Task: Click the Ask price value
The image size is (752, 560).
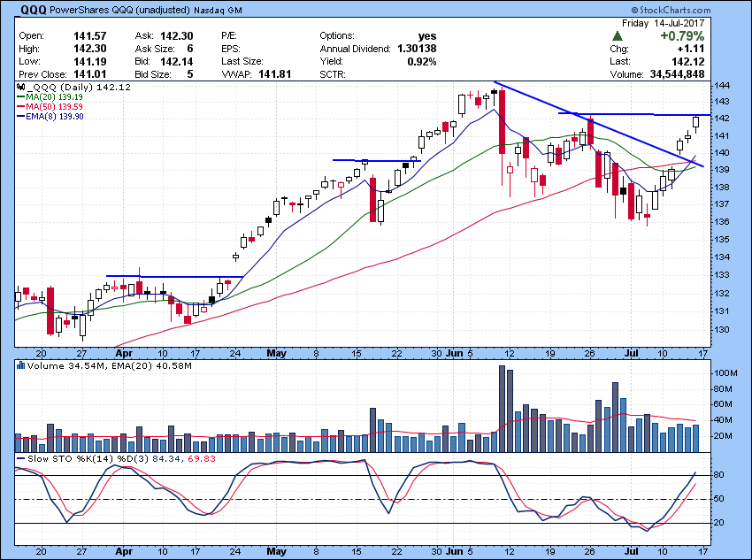Action: [x=176, y=36]
